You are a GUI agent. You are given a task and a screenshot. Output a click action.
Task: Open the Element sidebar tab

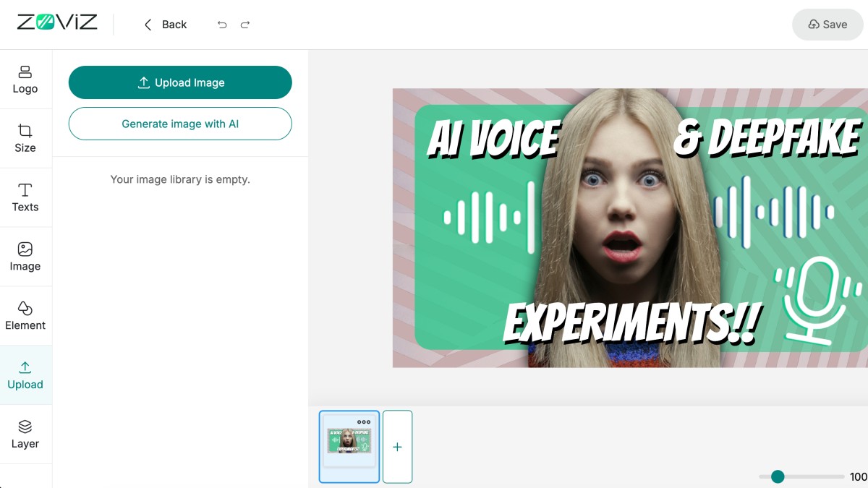click(25, 317)
